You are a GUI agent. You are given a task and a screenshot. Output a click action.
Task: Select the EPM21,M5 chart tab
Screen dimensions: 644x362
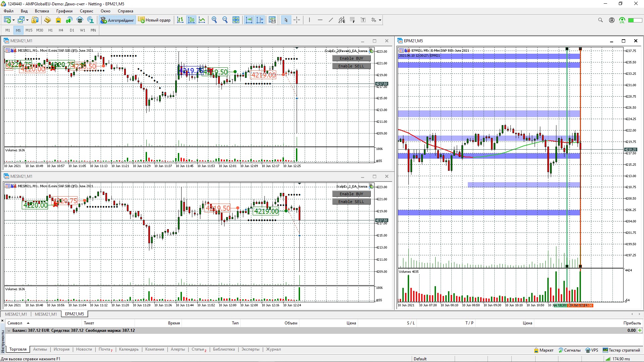(75, 314)
